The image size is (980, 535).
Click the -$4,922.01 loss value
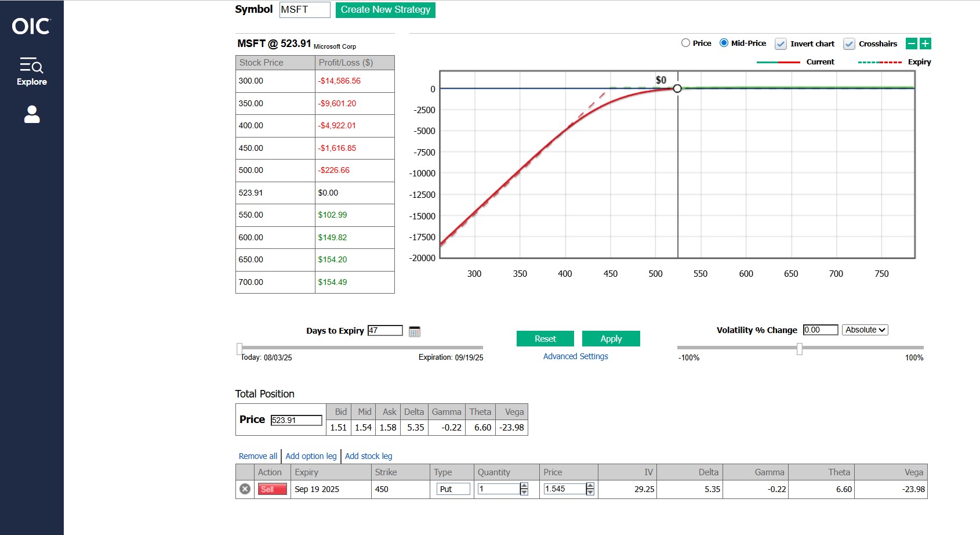[337, 125]
